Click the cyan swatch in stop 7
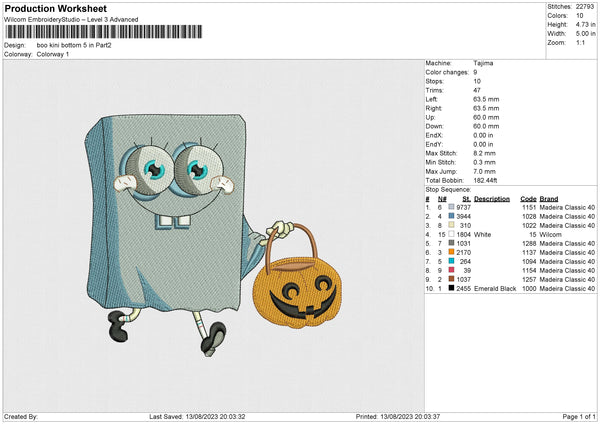 [x=451, y=261]
